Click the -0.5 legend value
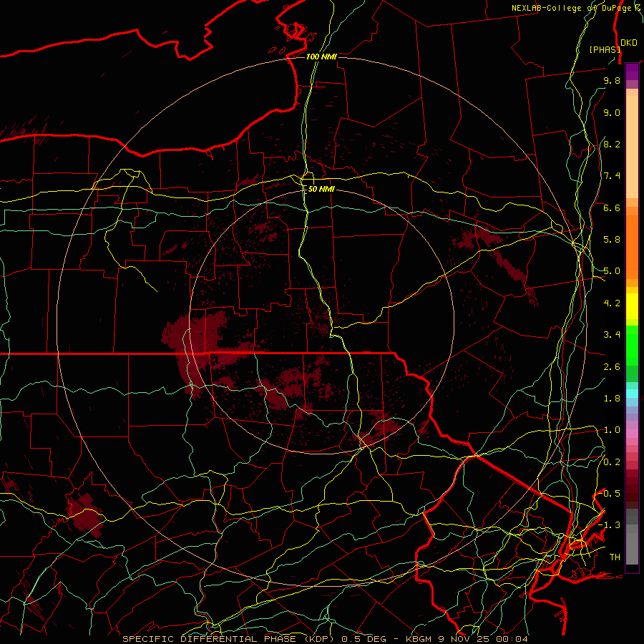The width and height of the screenshot is (644, 644). [609, 494]
